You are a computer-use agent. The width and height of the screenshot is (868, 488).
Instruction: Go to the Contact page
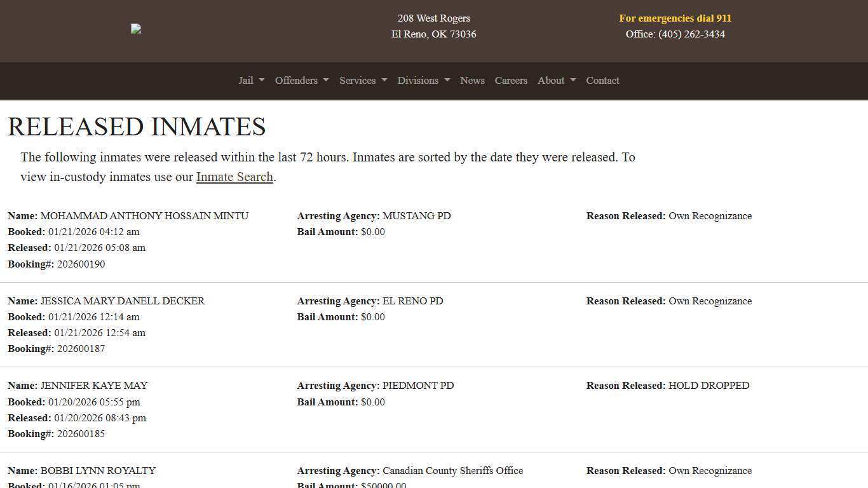click(602, 81)
